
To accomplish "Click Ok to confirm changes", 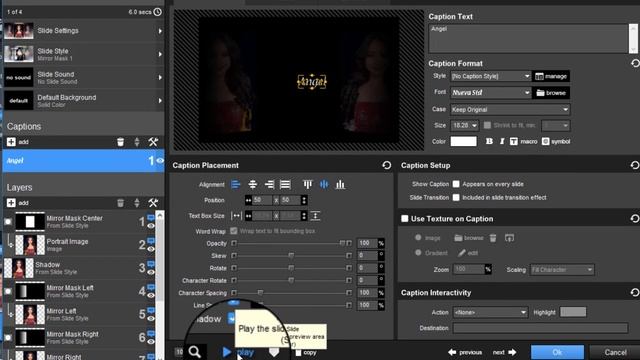I will point(557,352).
